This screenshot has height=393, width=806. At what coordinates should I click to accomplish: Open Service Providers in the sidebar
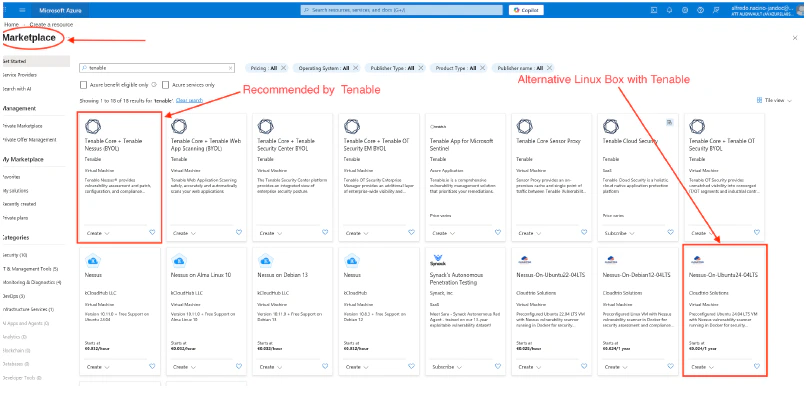pyautogui.click(x=20, y=75)
